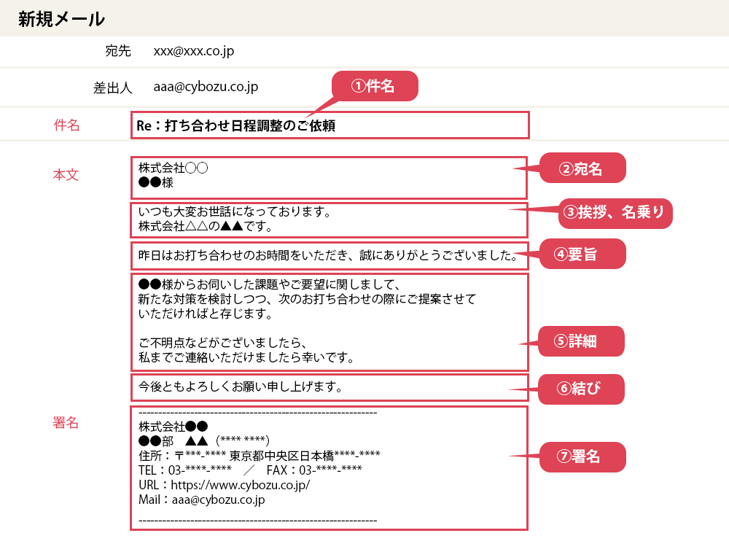This screenshot has width=729, height=560.
Task: Click the greeting text いつも大変お世話になっております
Action: [235, 212]
